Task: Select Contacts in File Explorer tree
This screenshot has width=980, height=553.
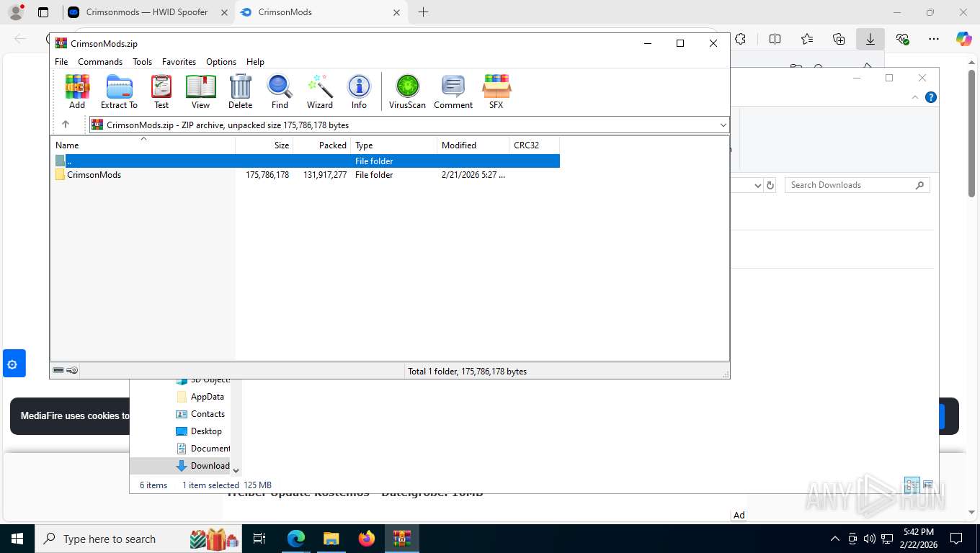Action: [200, 414]
